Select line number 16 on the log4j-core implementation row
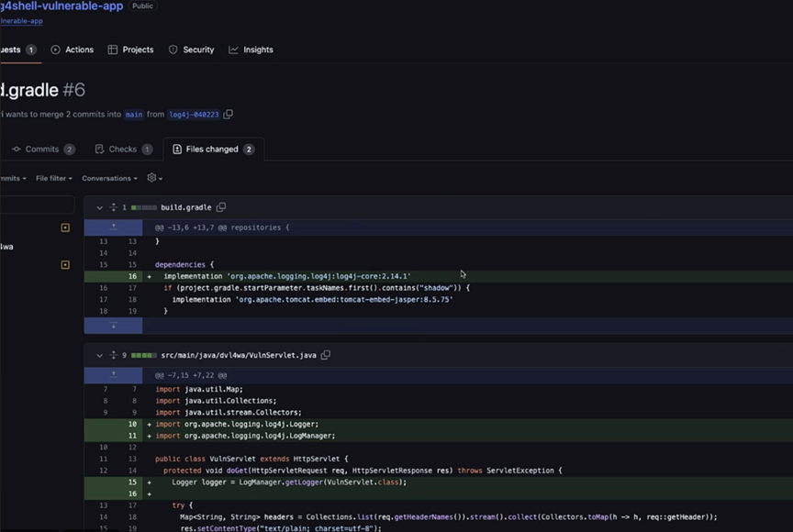 (132, 276)
